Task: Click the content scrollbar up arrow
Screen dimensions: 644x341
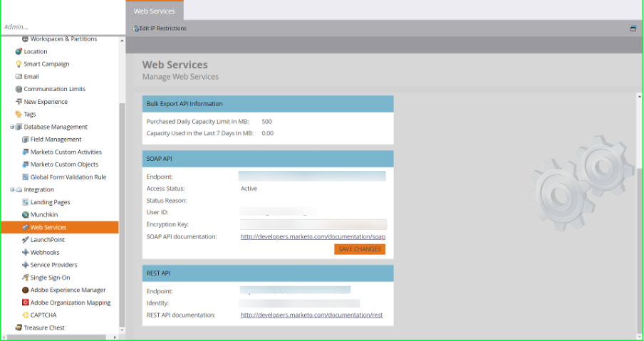Action: [x=640, y=96]
